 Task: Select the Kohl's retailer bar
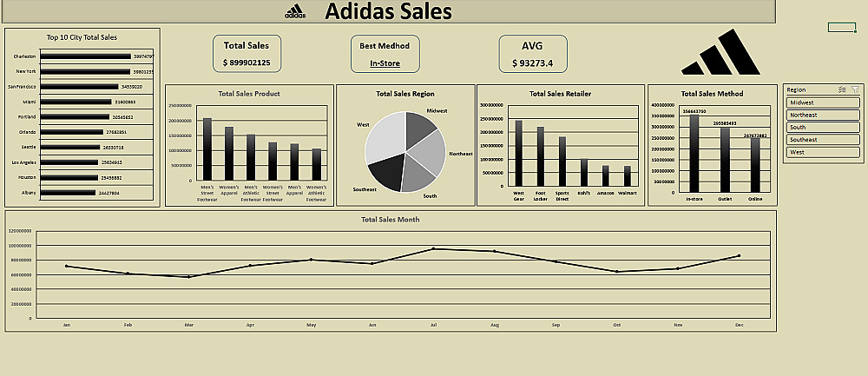pos(583,173)
